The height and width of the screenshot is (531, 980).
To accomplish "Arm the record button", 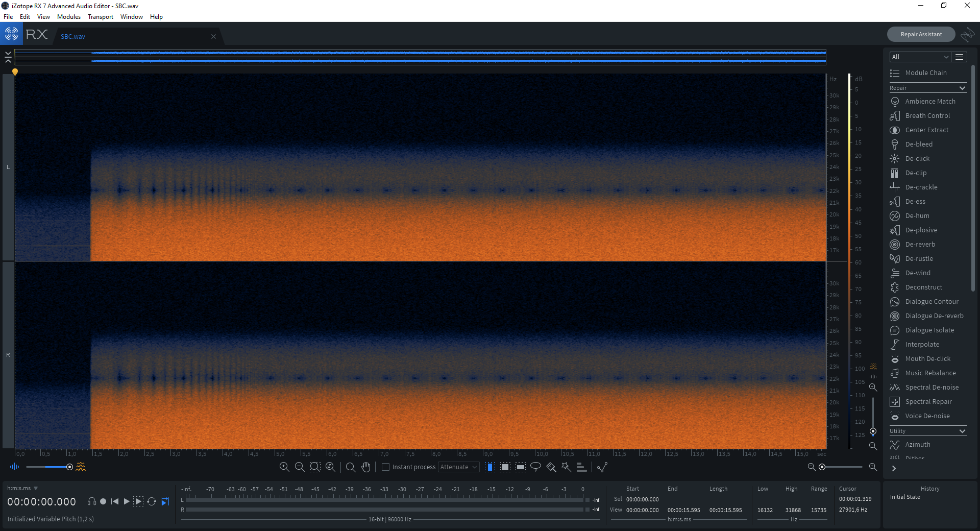I will point(103,501).
